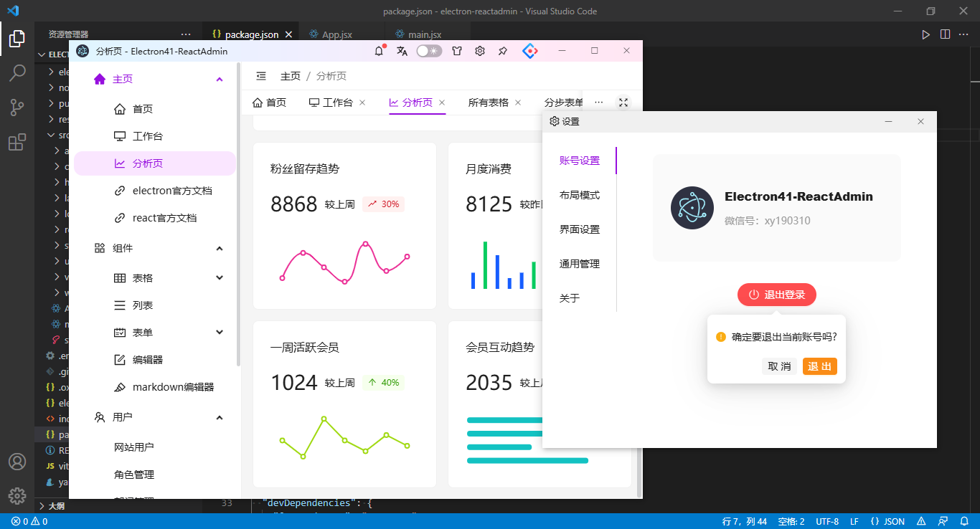Open 编辑器 sidebar item
This screenshot has width=980, height=529.
pos(155,360)
